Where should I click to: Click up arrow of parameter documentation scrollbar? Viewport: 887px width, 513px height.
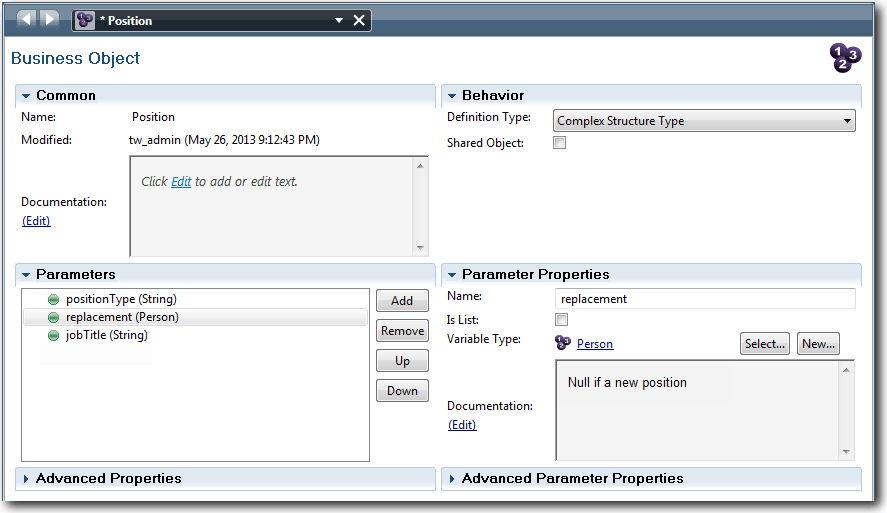coord(846,370)
